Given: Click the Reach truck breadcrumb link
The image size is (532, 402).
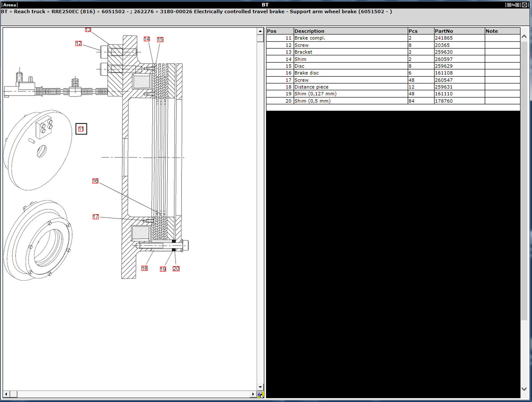Looking at the screenshot, I should (30, 11).
